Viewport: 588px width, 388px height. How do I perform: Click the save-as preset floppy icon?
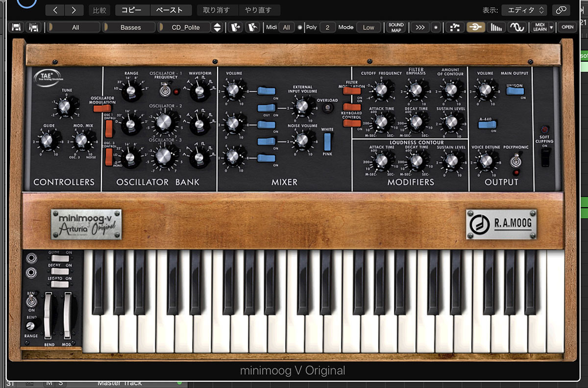34,27
